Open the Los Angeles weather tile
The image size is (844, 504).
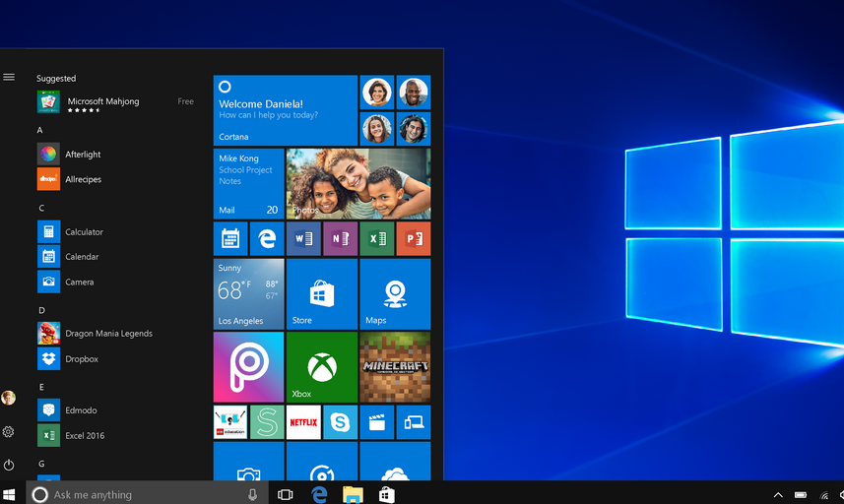[x=249, y=293]
